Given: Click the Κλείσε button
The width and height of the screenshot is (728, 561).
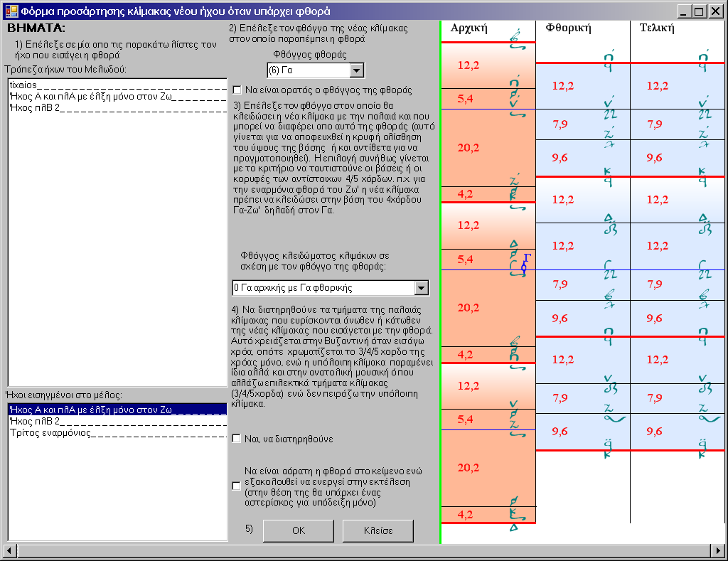Looking at the screenshot, I should pos(378,530).
